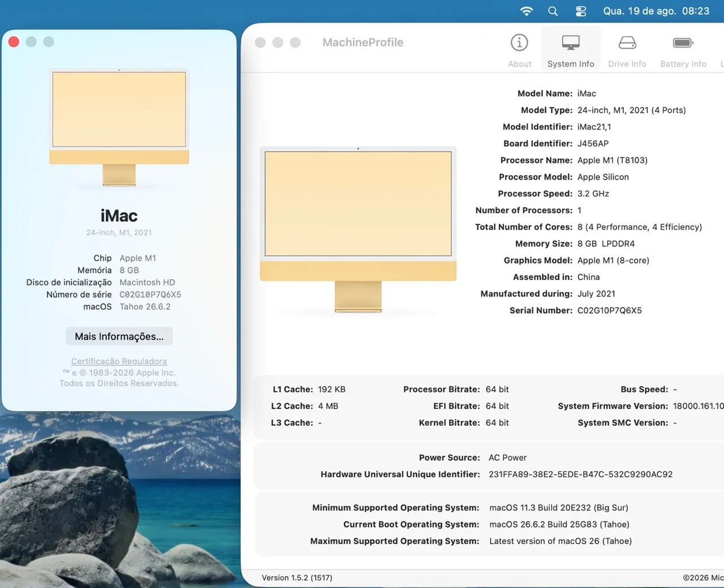Click the Processor Name value Apple M1 (T8103)
This screenshot has height=588, width=724.
coord(612,160)
